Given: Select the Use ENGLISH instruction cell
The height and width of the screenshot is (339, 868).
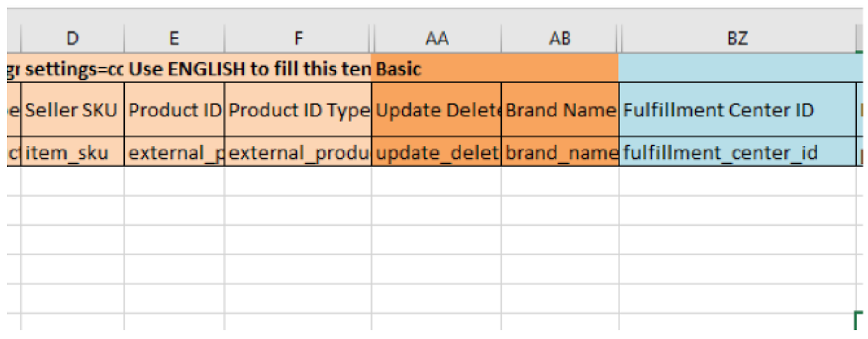Looking at the screenshot, I should pyautogui.click(x=248, y=68).
